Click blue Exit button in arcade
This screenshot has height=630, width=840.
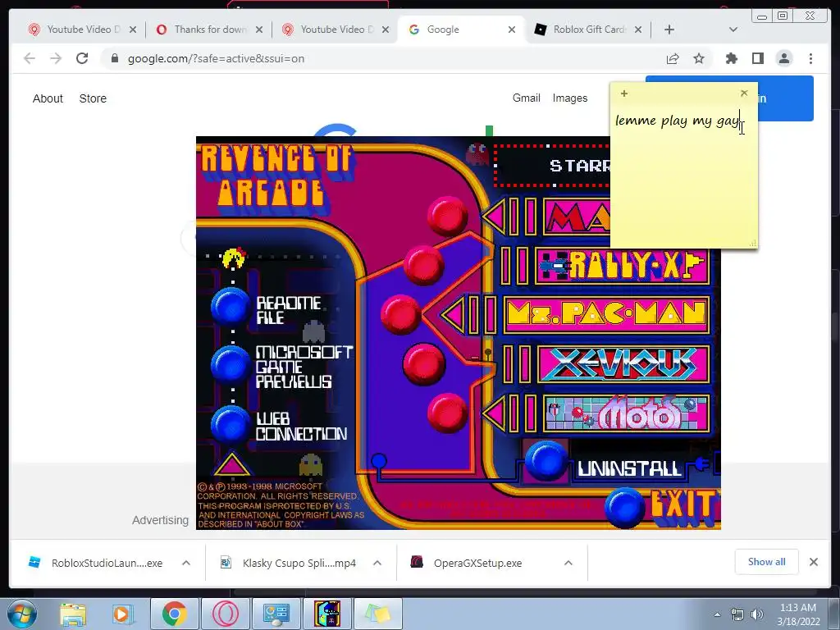tap(625, 507)
